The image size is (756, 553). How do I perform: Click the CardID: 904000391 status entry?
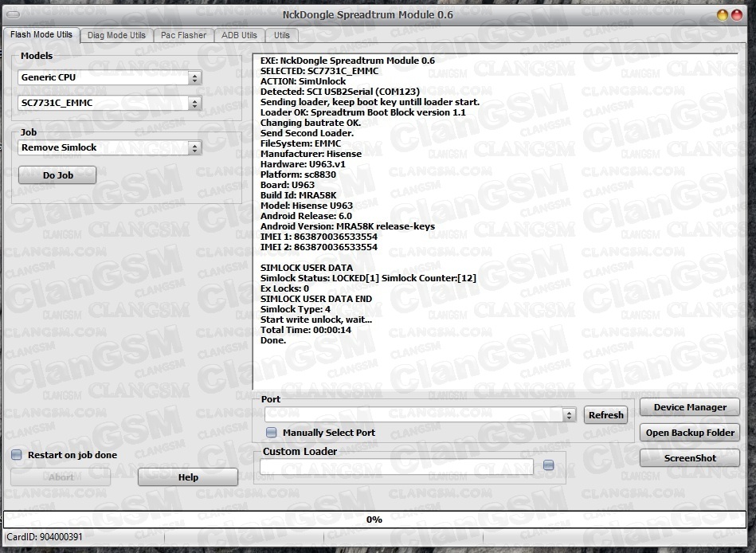(x=45, y=536)
